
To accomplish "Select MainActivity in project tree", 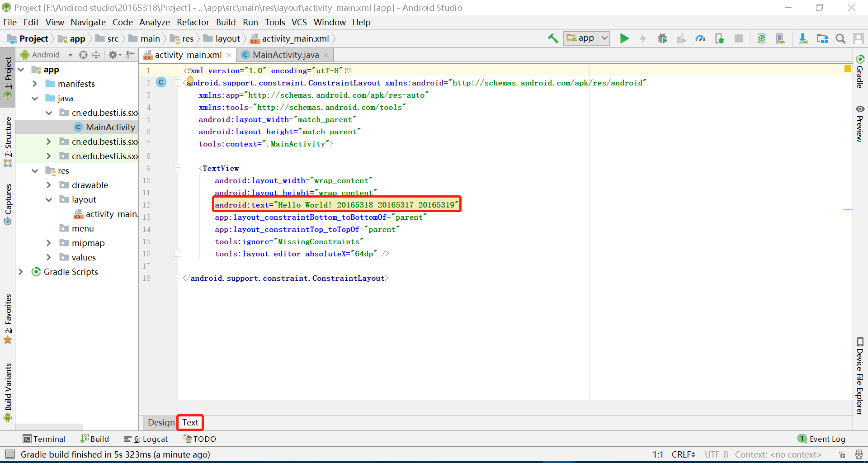I will [x=110, y=127].
